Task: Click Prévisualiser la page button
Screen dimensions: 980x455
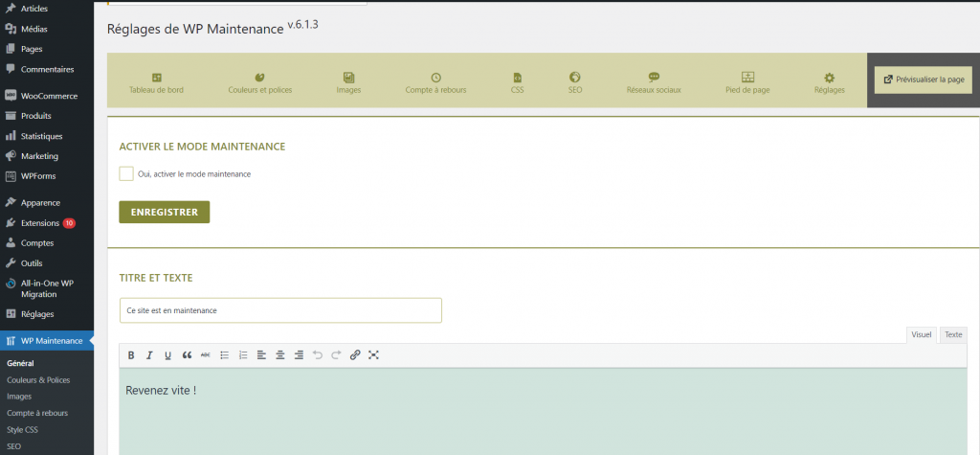Action: pyautogui.click(x=924, y=80)
